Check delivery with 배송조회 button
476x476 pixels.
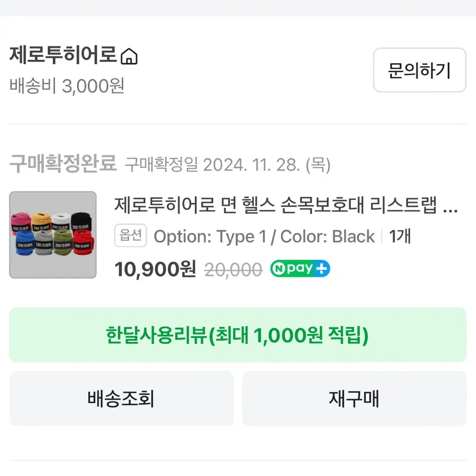pyautogui.click(x=121, y=398)
